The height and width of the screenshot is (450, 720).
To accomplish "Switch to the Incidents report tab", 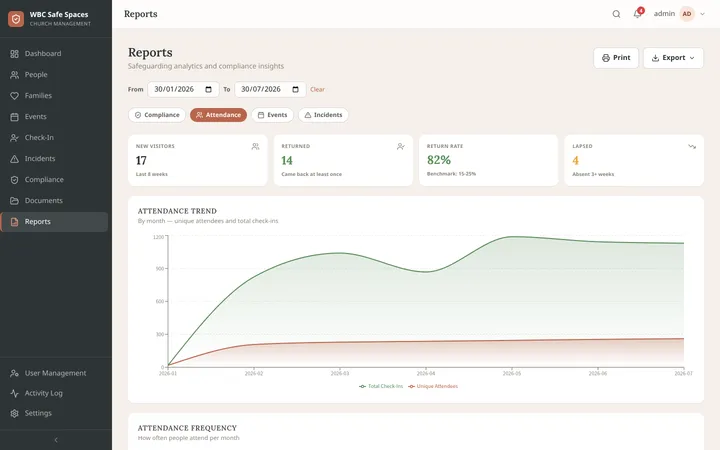I will click(x=323, y=115).
